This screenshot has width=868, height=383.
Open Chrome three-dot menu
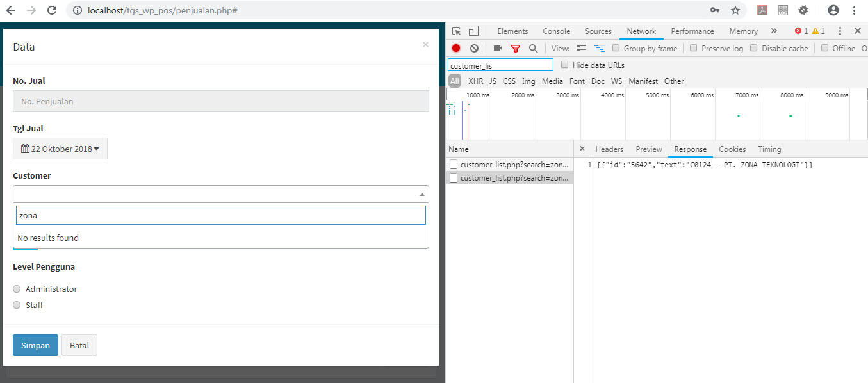tap(853, 10)
